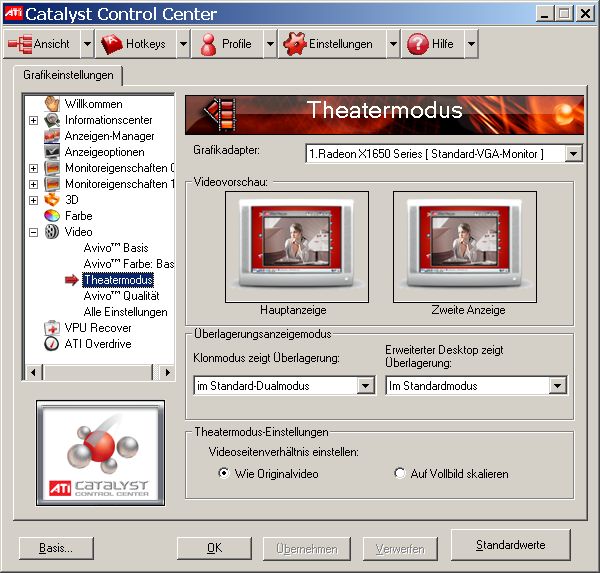Switch to the Grafikeinstellungen tab

(x=68, y=75)
